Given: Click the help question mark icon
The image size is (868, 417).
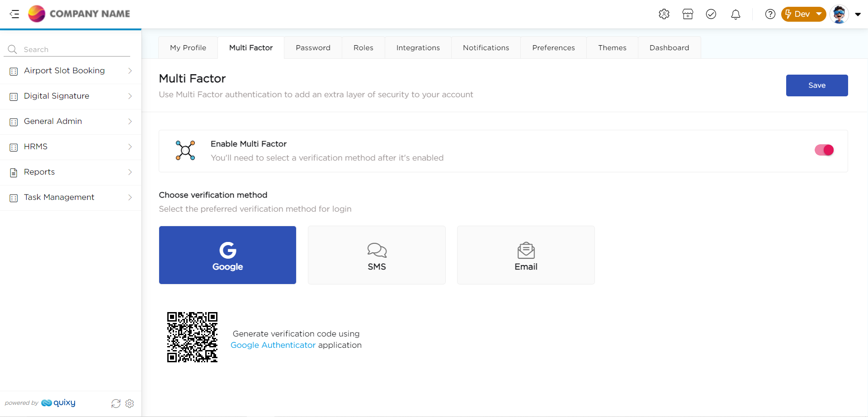Looking at the screenshot, I should point(770,14).
